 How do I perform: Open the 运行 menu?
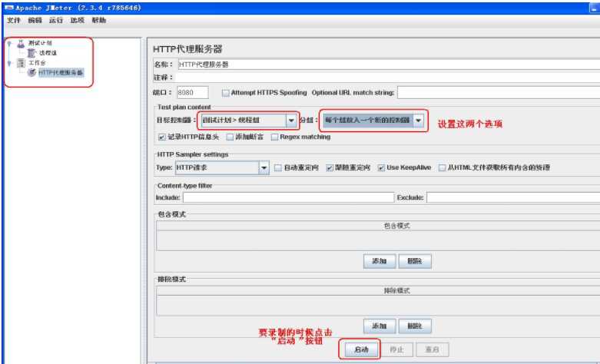[56, 20]
